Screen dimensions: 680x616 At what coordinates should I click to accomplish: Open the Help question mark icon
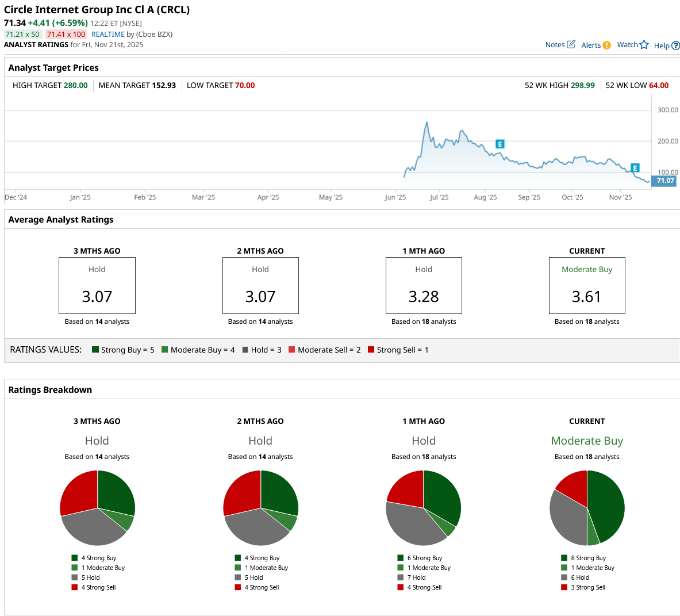(x=675, y=46)
